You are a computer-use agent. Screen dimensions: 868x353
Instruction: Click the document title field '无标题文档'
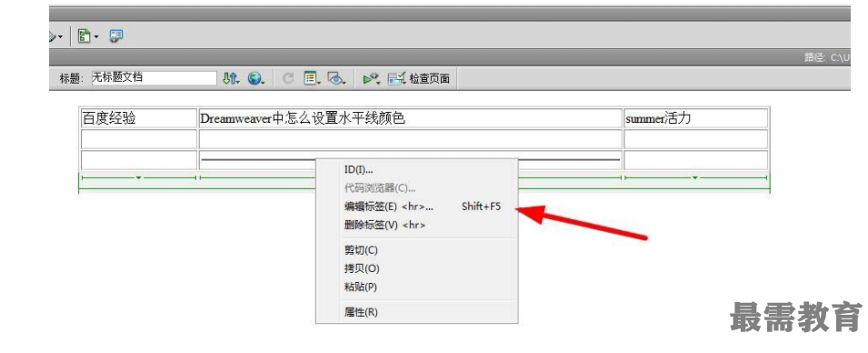(x=154, y=78)
